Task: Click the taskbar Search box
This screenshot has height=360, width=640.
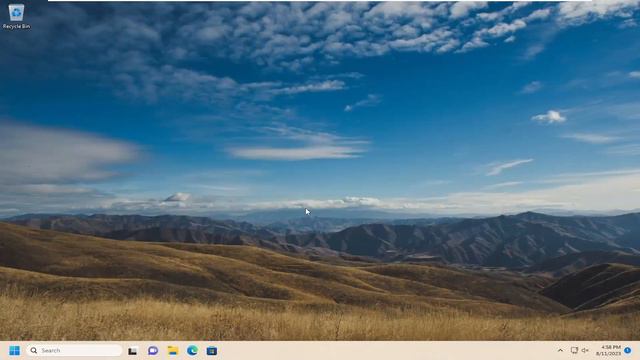Action: 74,350
